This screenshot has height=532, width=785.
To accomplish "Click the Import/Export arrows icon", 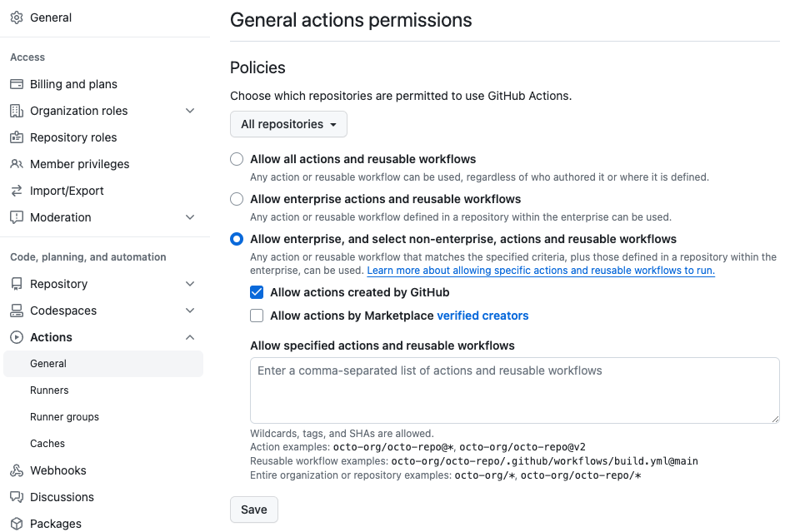I will [17, 191].
